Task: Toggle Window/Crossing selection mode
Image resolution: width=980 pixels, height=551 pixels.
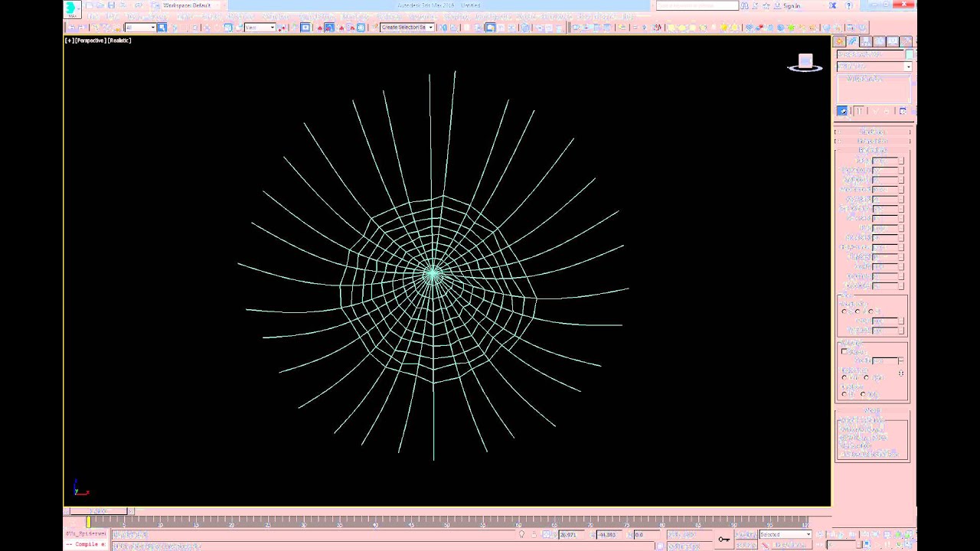Action: (194, 28)
